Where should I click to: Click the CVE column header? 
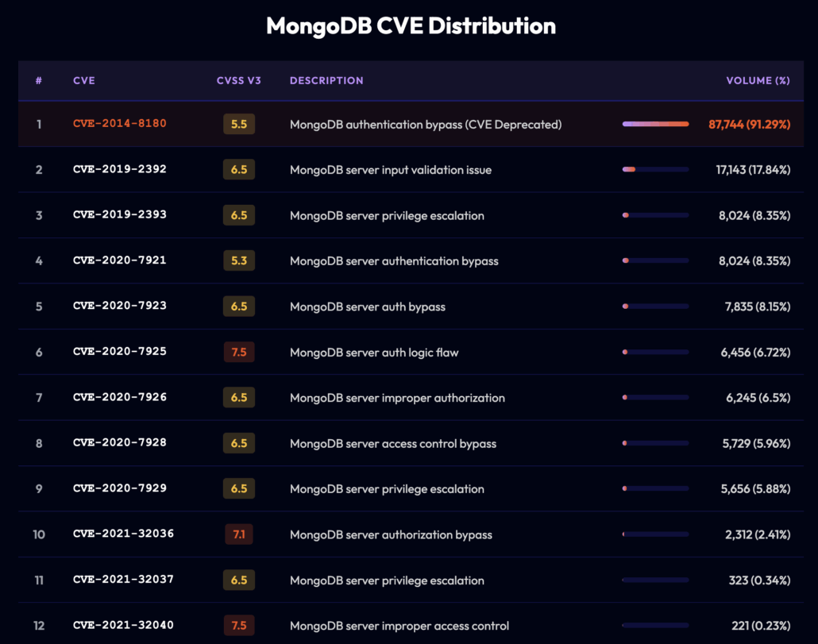click(x=83, y=80)
